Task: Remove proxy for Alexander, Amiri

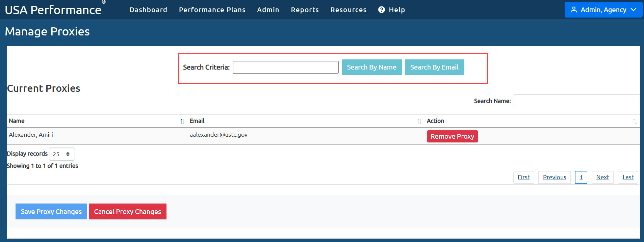Action: point(452,136)
